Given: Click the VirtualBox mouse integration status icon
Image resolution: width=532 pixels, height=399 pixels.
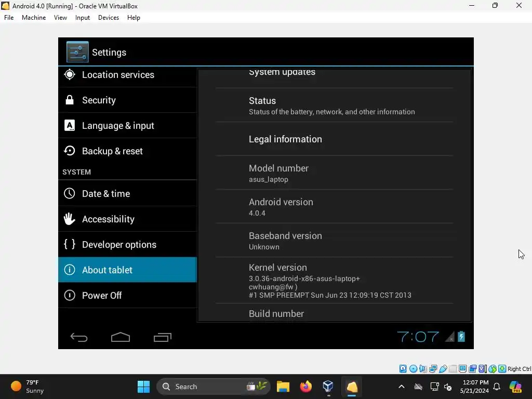Looking at the screenshot, I should (x=493, y=369).
